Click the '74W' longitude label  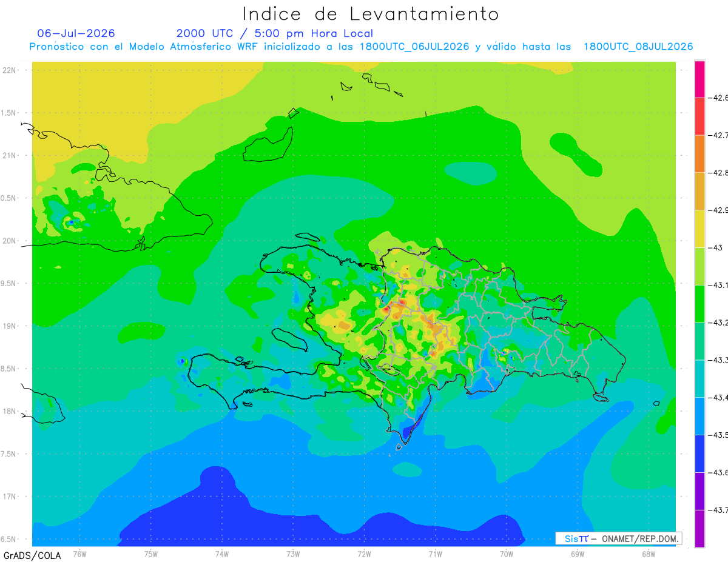pyautogui.click(x=222, y=554)
